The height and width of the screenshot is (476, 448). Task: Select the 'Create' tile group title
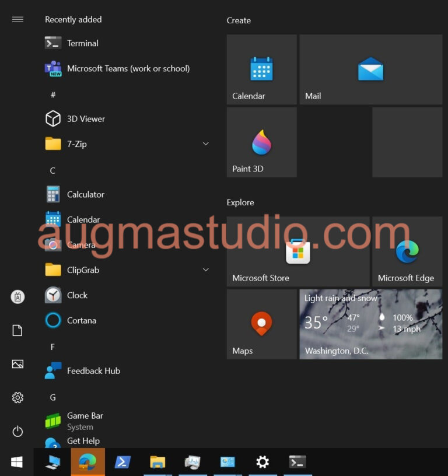click(239, 20)
